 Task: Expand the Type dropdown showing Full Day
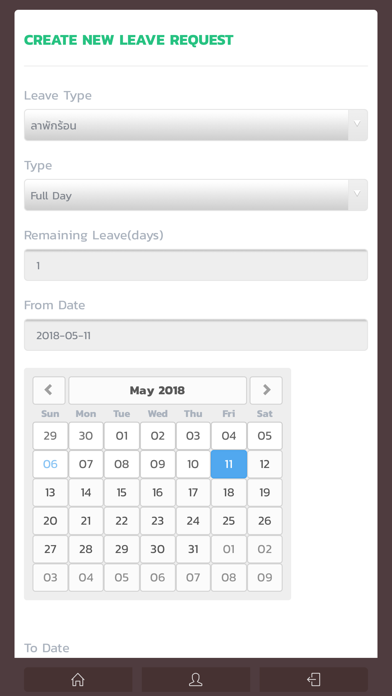click(196, 195)
